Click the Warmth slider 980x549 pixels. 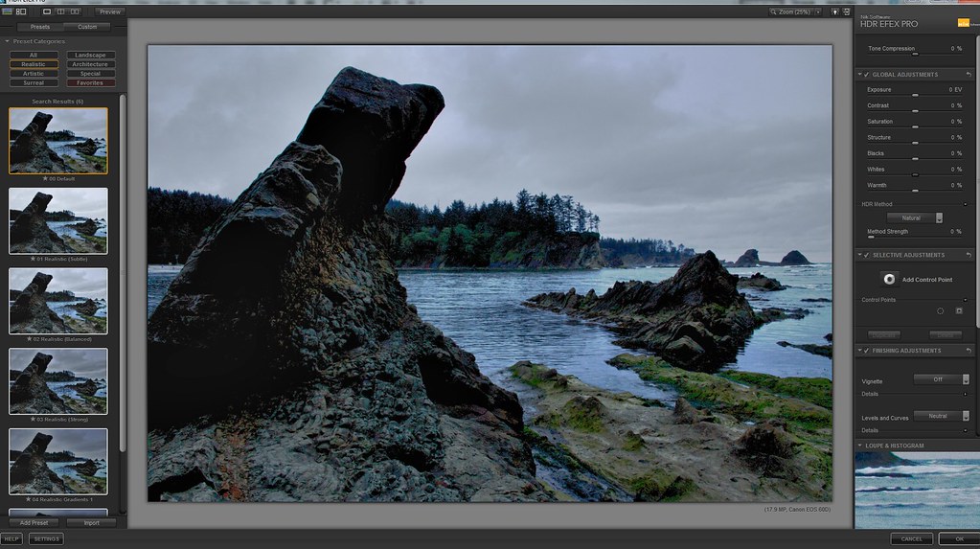tap(915, 191)
